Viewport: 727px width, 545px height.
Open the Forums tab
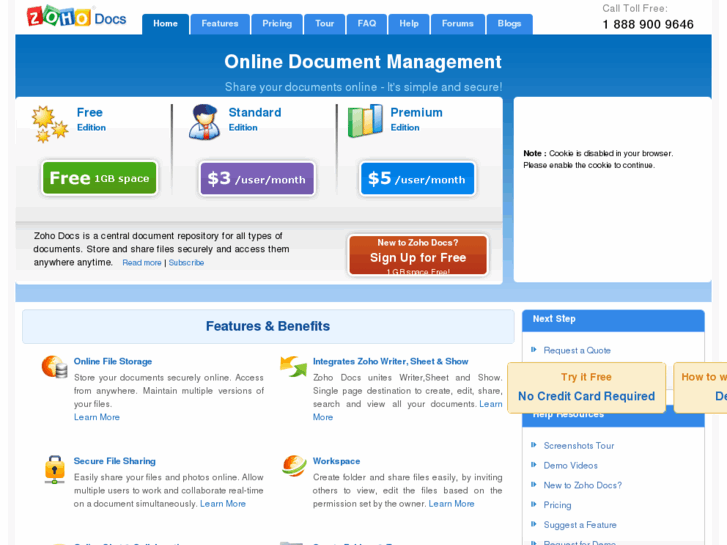(x=458, y=24)
